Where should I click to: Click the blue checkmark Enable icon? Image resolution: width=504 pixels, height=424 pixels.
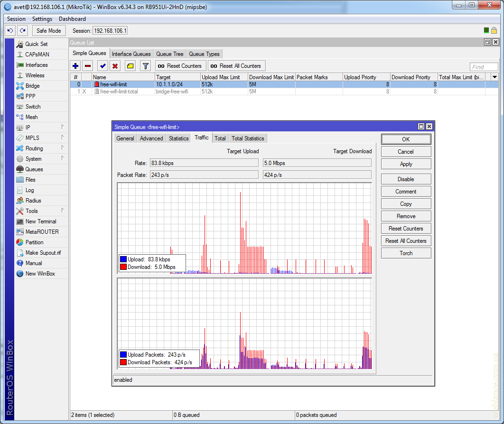(103, 66)
